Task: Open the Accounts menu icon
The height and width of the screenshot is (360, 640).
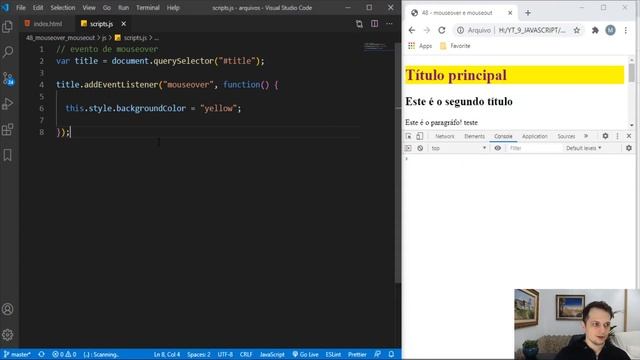Action: (x=8, y=309)
